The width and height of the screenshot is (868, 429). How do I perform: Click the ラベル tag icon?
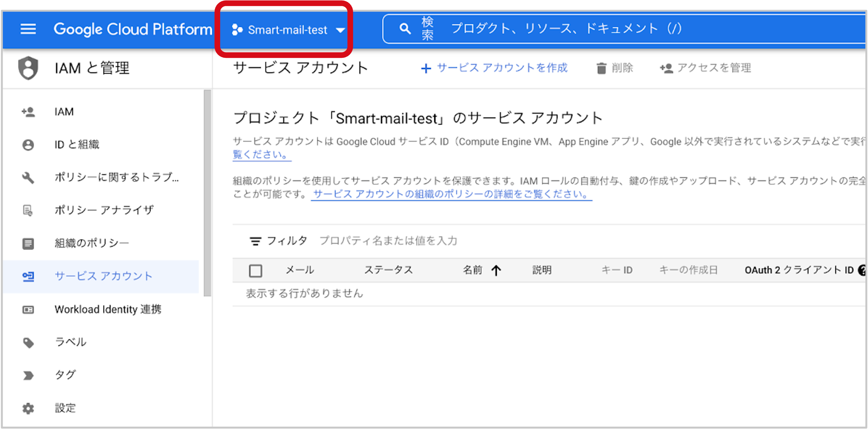point(28,342)
